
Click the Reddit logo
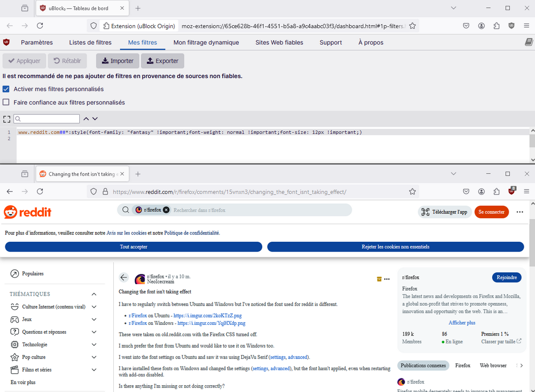28,212
